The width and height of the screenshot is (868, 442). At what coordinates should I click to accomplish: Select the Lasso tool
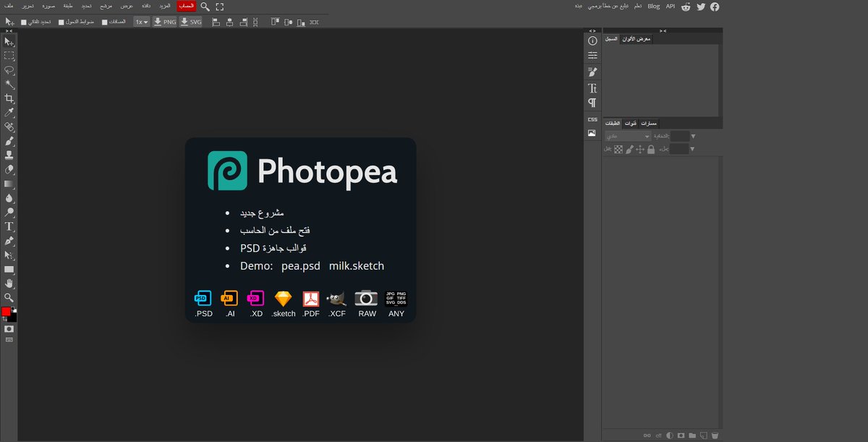pyautogui.click(x=9, y=70)
